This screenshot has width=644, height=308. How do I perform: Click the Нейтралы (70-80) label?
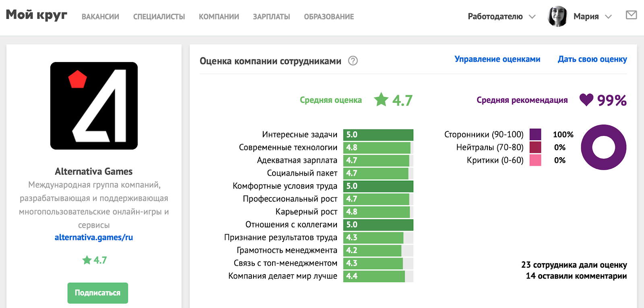(x=490, y=148)
